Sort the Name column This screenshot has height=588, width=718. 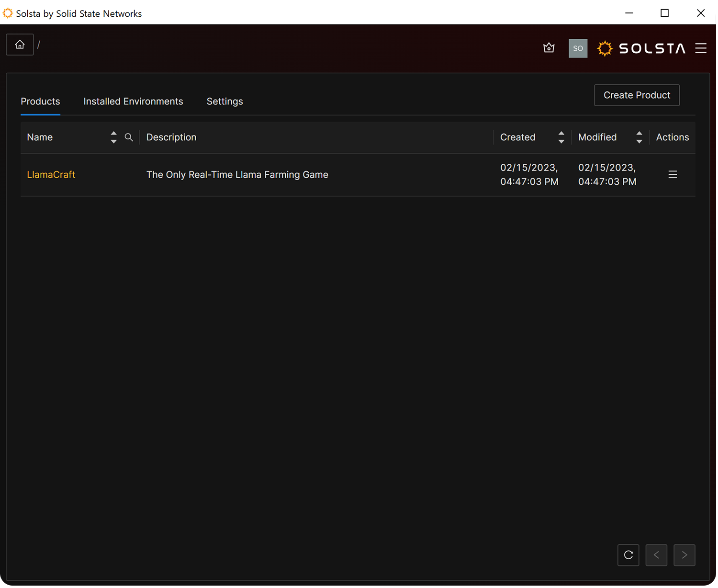[113, 138]
